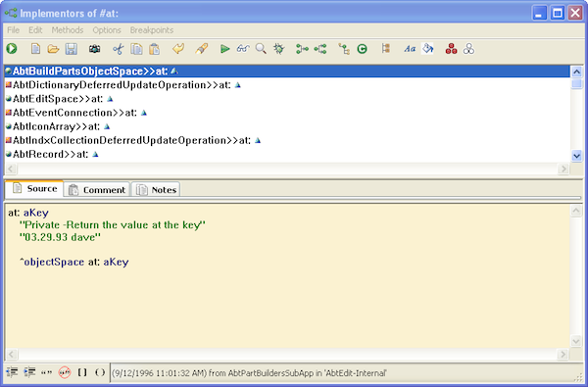Browse senders via the right-pointing branch icon
The width and height of the screenshot is (588, 387).
(302, 49)
